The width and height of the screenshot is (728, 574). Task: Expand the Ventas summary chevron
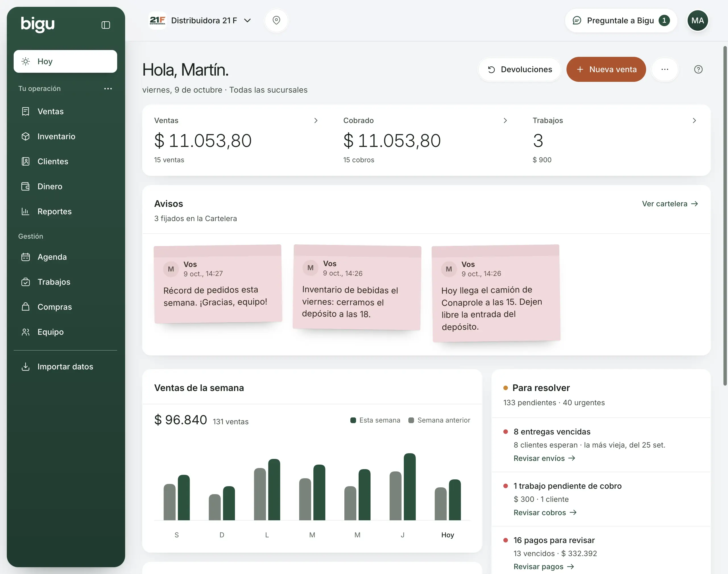[x=315, y=120]
